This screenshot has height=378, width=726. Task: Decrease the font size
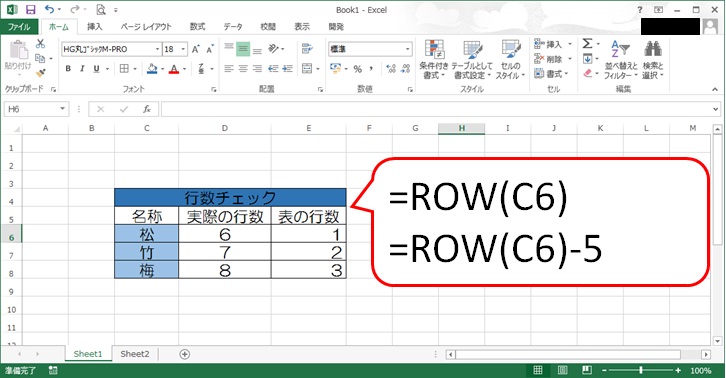pos(210,49)
